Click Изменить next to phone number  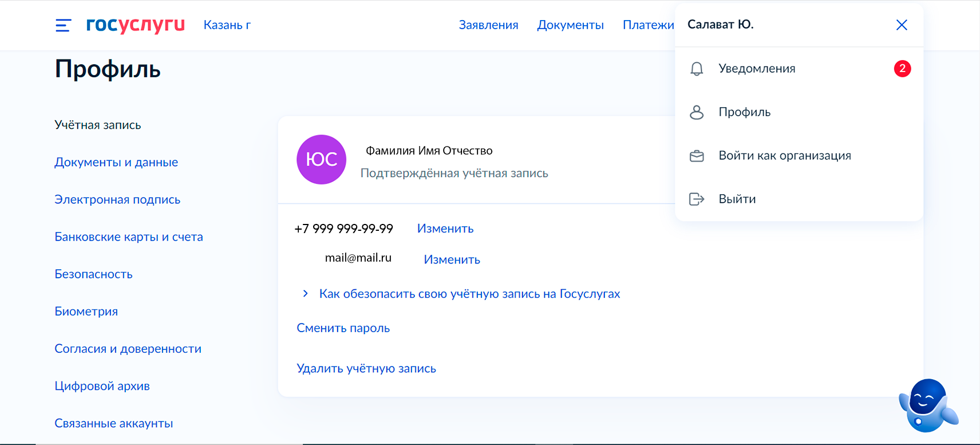click(445, 229)
